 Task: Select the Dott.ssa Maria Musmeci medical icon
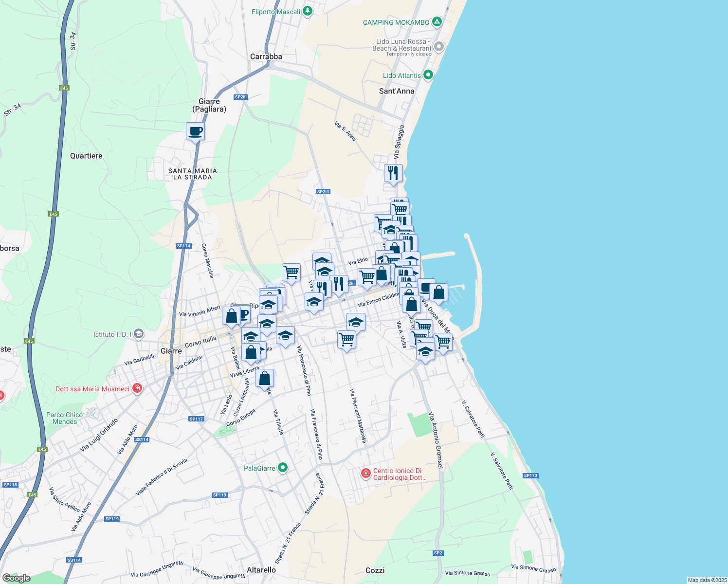tap(137, 388)
